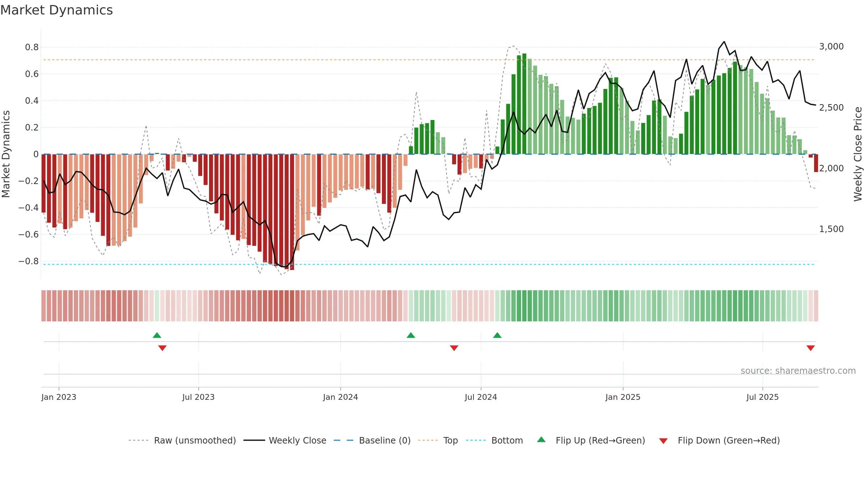
Task: Click the weekly close line's highest peak above 3,000
Action: [724, 42]
